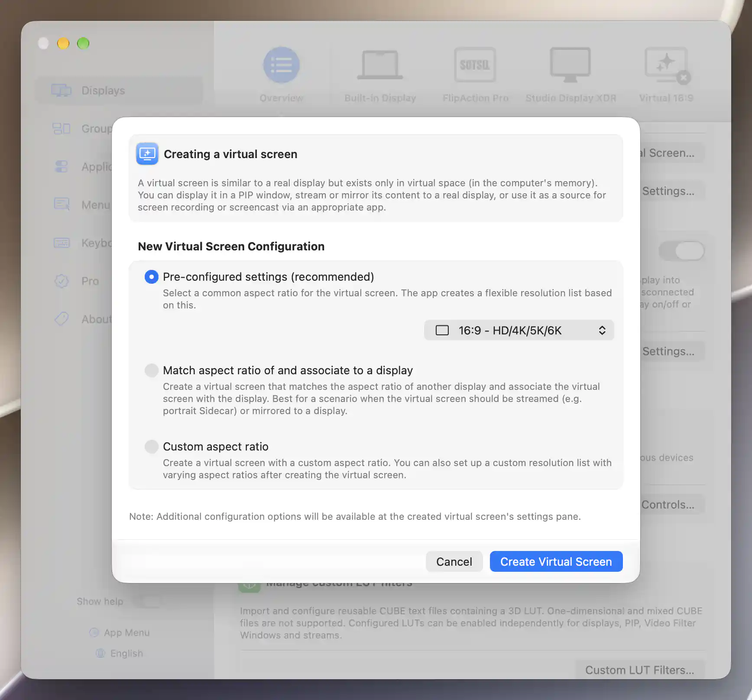Open the App Menu selector in sidebar
The width and height of the screenshot is (752, 700).
click(x=120, y=633)
